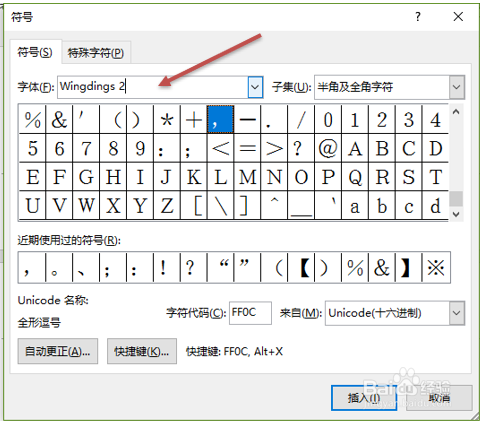Select the letter M in the grid

(x=248, y=177)
